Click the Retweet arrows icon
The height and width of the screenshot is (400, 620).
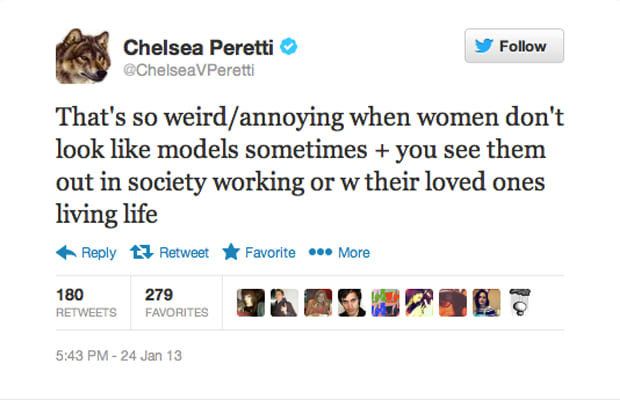[x=142, y=252]
